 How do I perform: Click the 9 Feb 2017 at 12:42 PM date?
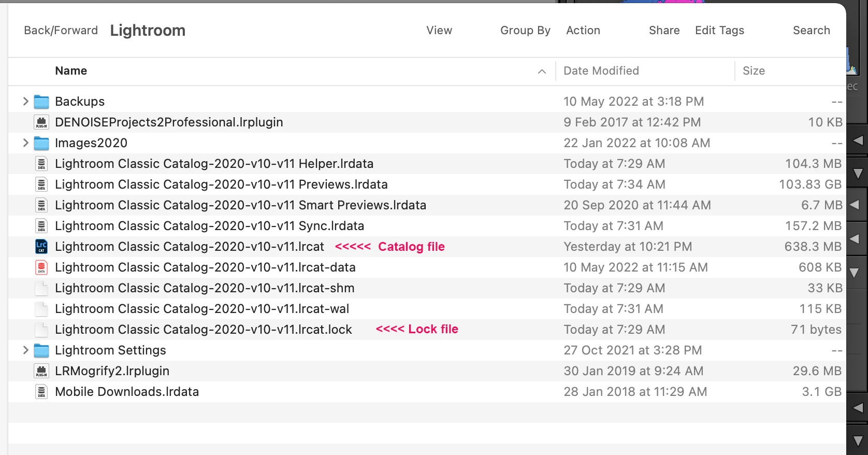point(632,122)
